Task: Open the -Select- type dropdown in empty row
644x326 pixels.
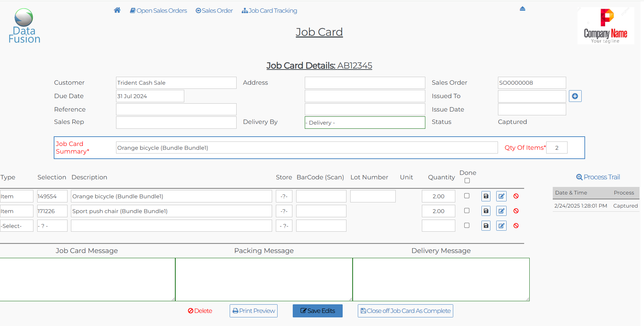Action: [x=17, y=226]
